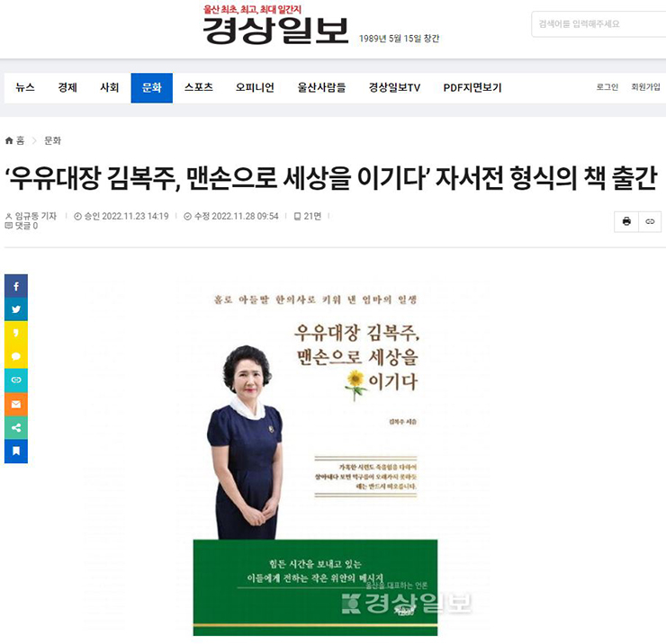Screen dimensions: 666x644
Task: Select the 문화 tab
Action: pos(151,88)
